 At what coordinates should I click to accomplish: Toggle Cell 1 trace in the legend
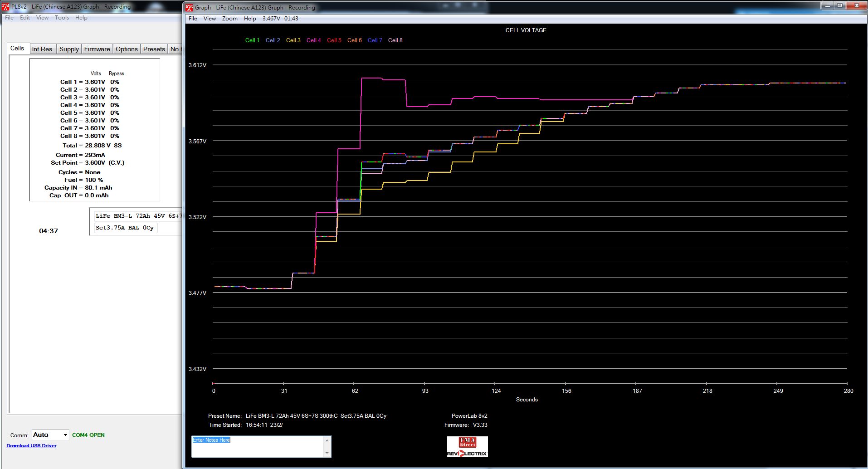point(252,40)
